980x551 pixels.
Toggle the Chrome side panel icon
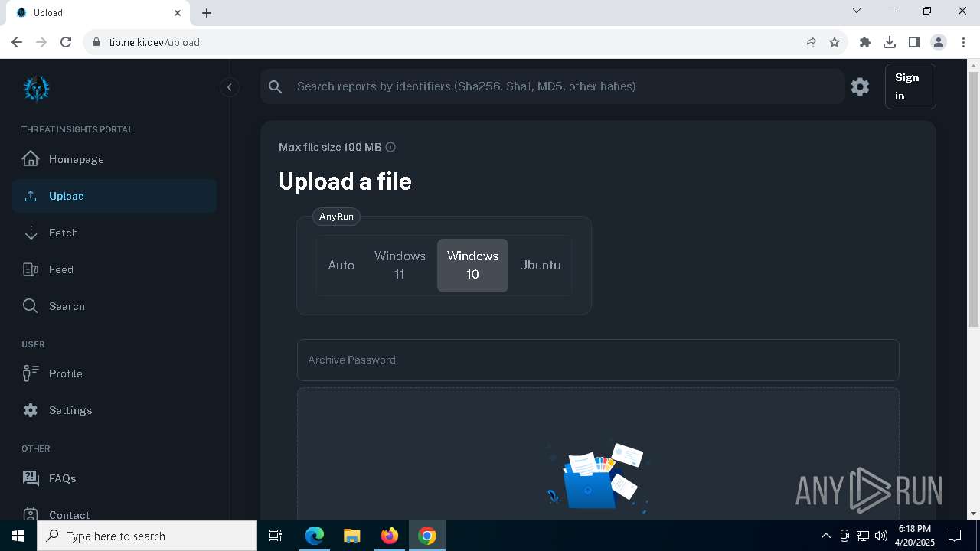(x=914, y=42)
